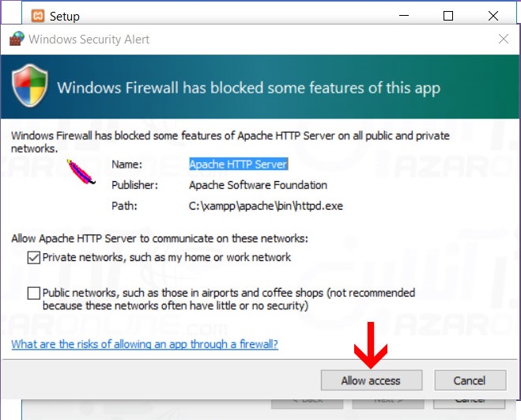Open the firewall risks help link
521x420 pixels.
point(145,344)
